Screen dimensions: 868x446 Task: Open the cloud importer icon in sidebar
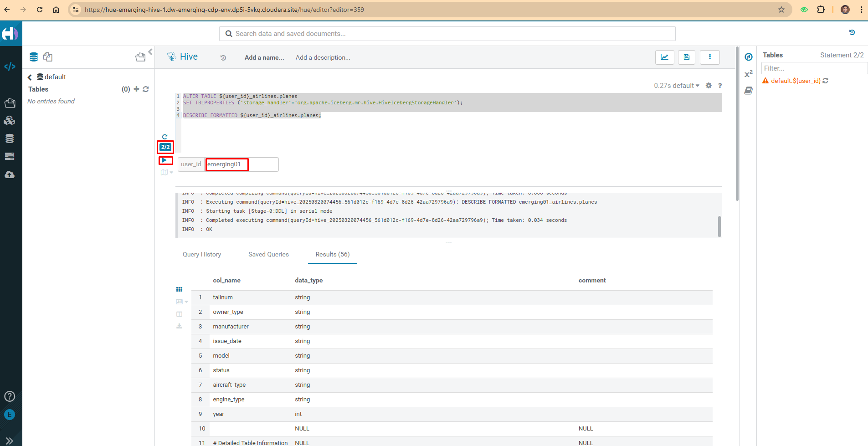click(10, 175)
